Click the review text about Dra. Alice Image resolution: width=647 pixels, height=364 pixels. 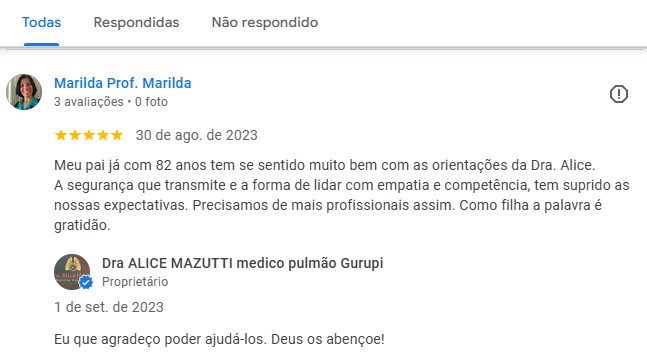click(342, 195)
